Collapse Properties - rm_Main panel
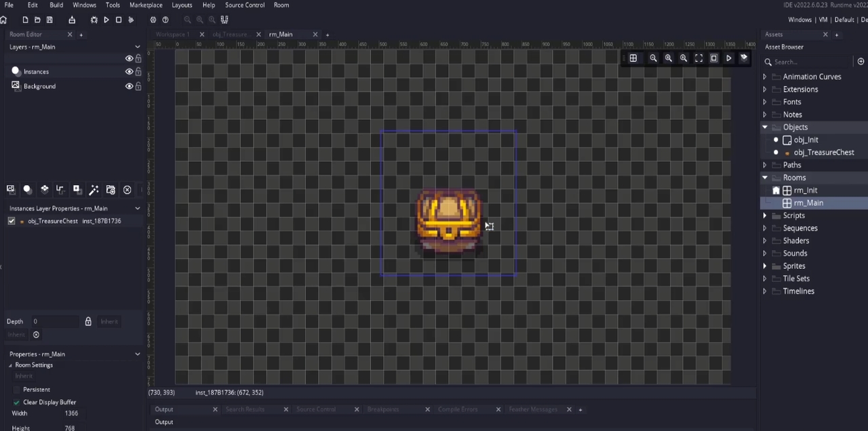This screenshot has width=868, height=431. tap(138, 354)
